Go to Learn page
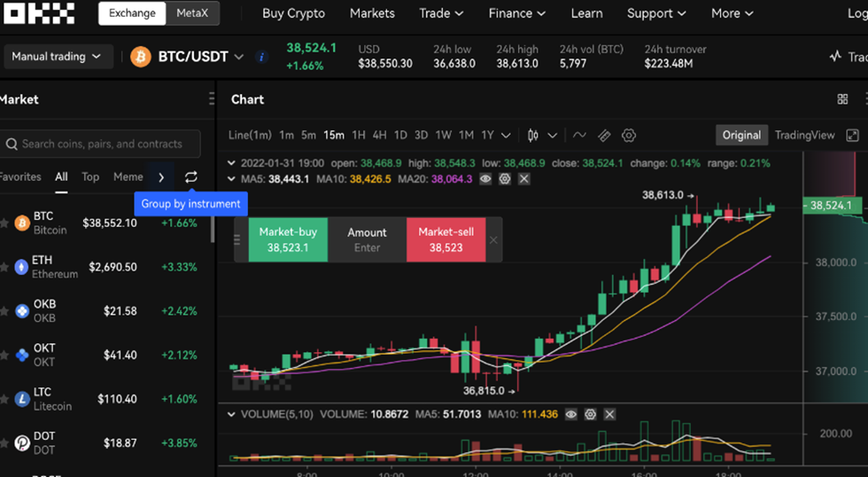 586,13
